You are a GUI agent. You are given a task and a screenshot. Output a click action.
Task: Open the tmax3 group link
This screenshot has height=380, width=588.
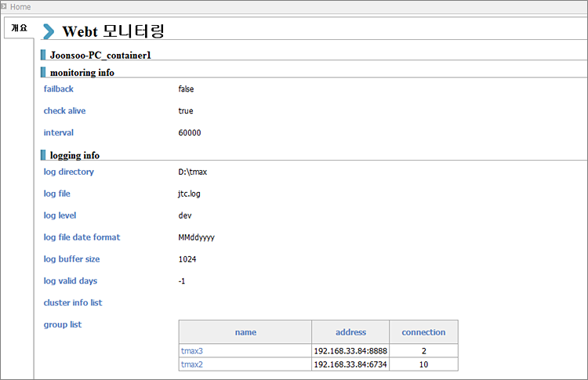(x=192, y=351)
